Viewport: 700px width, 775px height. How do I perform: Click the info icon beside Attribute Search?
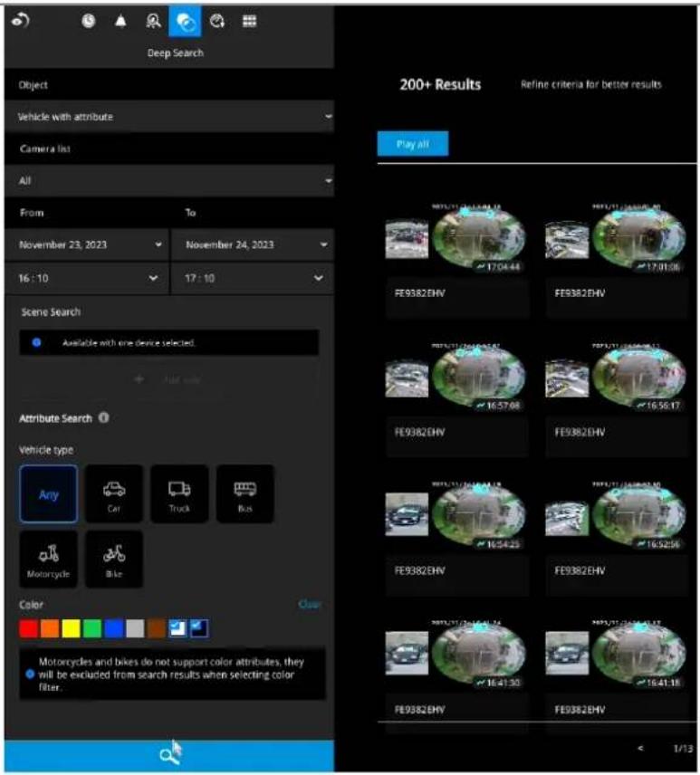[x=103, y=417]
